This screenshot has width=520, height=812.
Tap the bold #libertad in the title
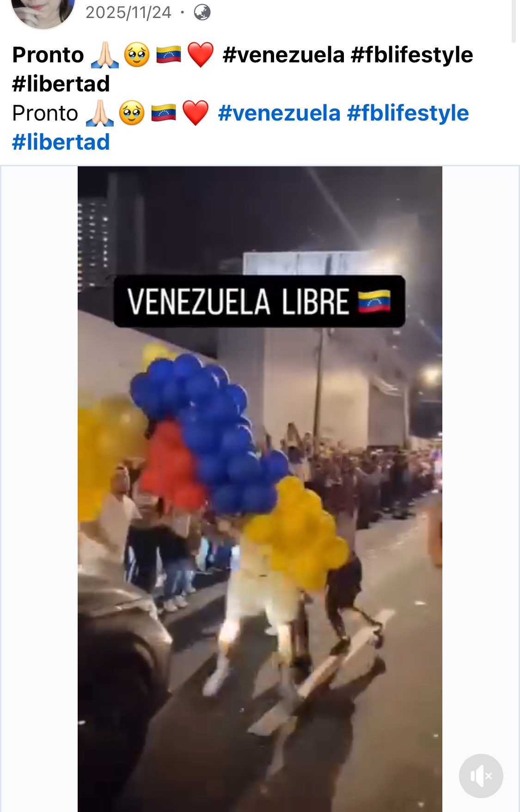(61, 84)
